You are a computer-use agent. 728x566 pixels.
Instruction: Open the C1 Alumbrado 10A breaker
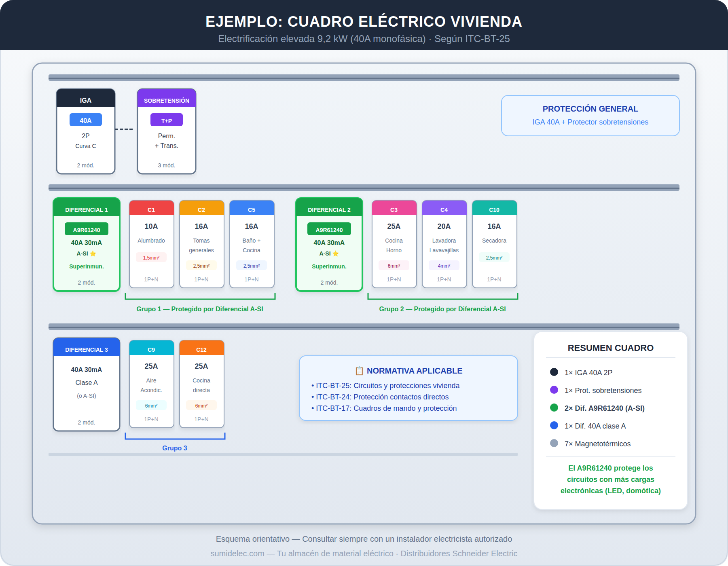tap(151, 245)
